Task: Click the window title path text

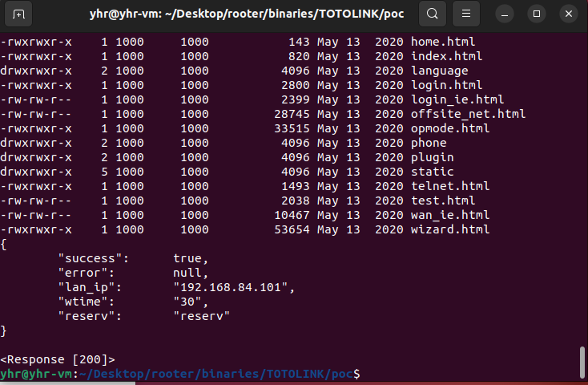Action: coord(247,14)
